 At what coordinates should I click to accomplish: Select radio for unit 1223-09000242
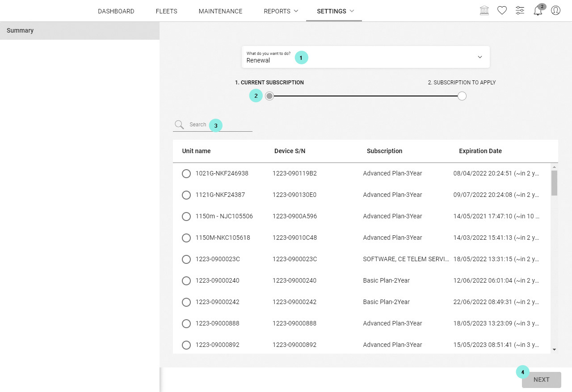coord(186,302)
